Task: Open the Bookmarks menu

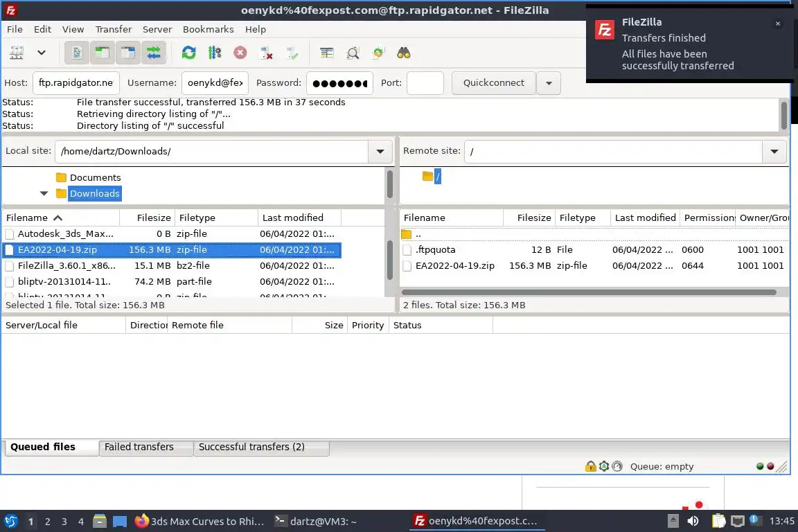Action: tap(208, 30)
